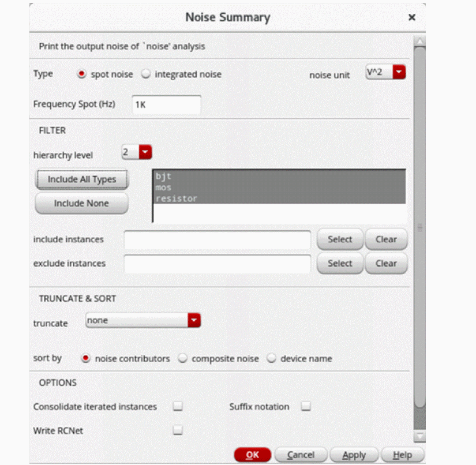This screenshot has width=476, height=465.
Task: Click the Frequency Spot input field
Action: click(x=166, y=105)
